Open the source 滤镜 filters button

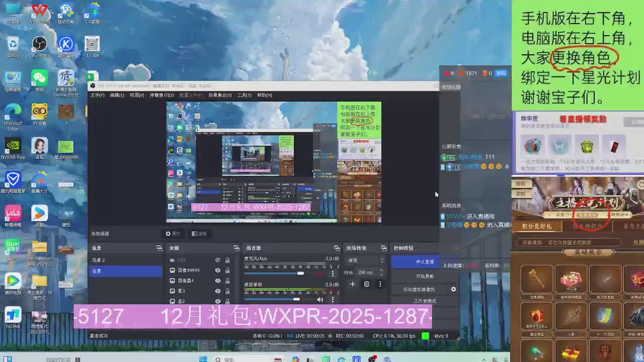(199, 234)
